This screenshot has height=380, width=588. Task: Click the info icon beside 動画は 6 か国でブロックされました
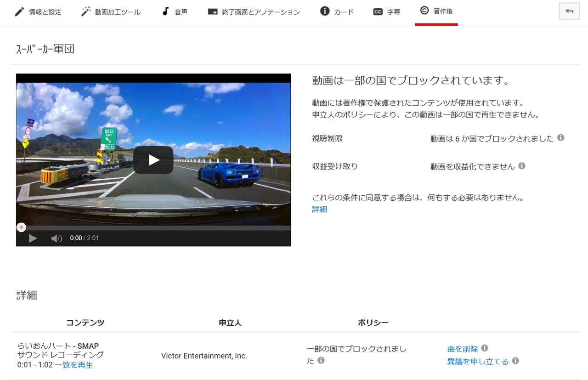[x=560, y=138]
